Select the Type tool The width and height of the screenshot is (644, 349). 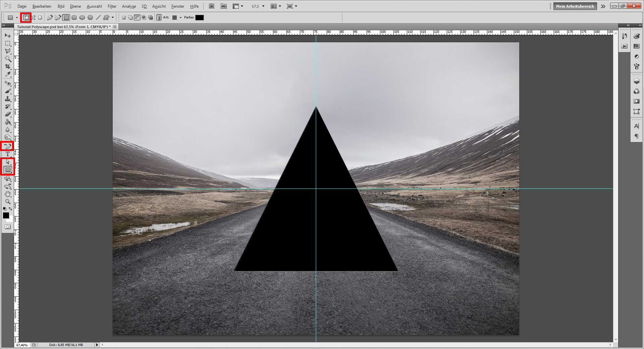pyautogui.click(x=8, y=154)
